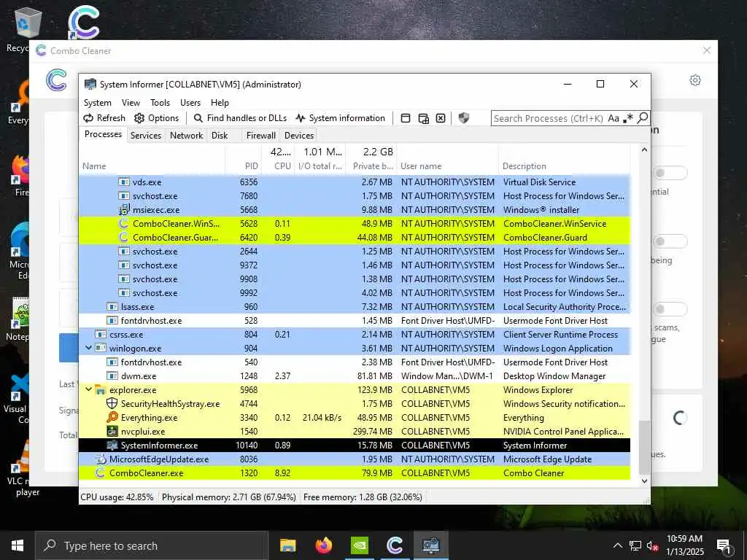This screenshot has width=747, height=560.
Task: Click the scroll down arrow of process list
Action: 644,481
